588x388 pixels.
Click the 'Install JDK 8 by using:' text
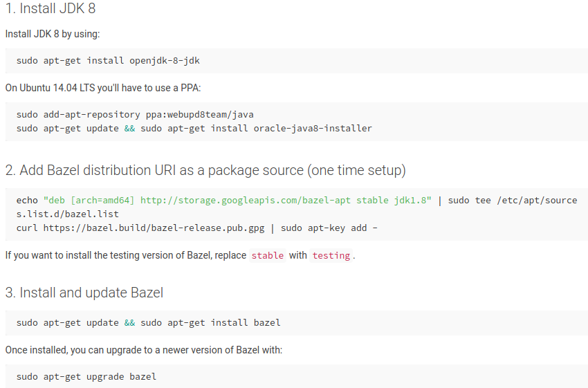coord(53,34)
